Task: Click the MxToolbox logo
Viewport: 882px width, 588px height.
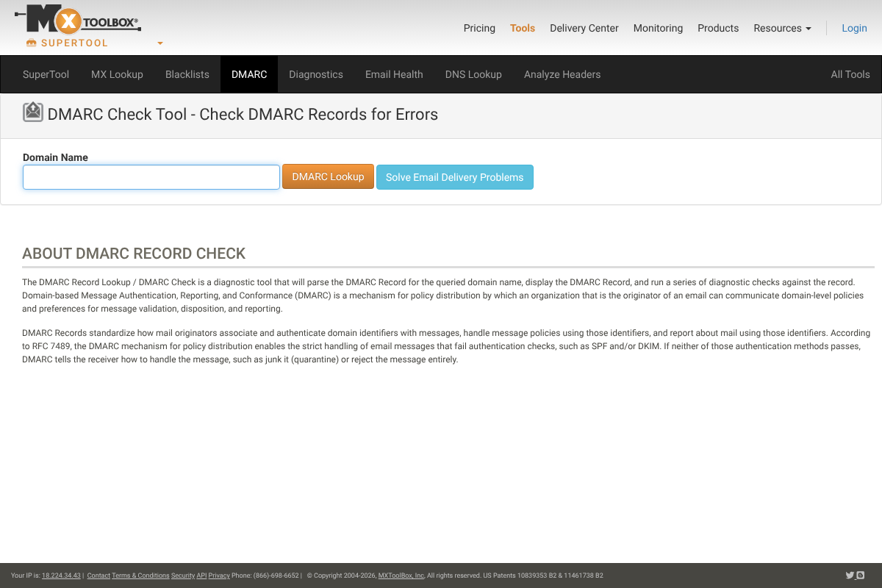Action: [x=77, y=20]
